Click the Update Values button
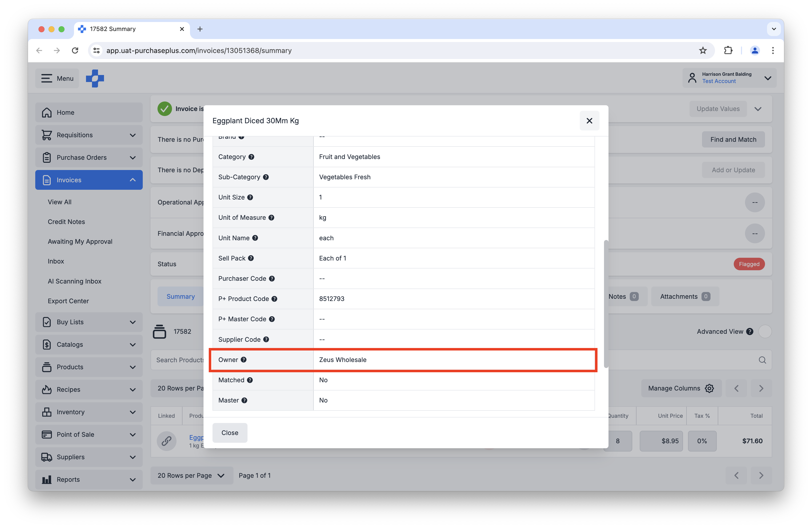Viewport: 812px width, 528px height. [x=718, y=109]
